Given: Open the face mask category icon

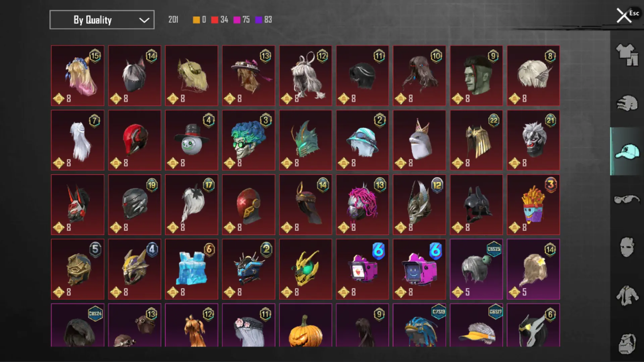Looking at the screenshot, I should (x=627, y=247).
